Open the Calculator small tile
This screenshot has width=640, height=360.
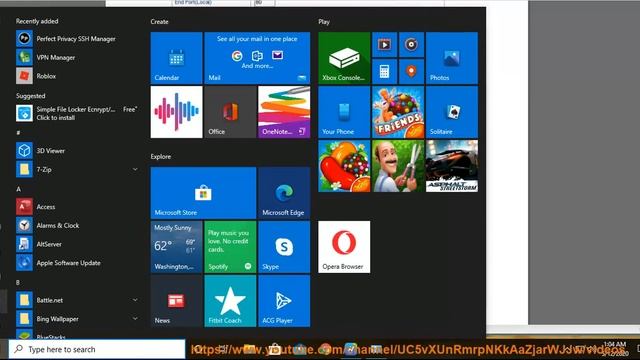pos(384,71)
